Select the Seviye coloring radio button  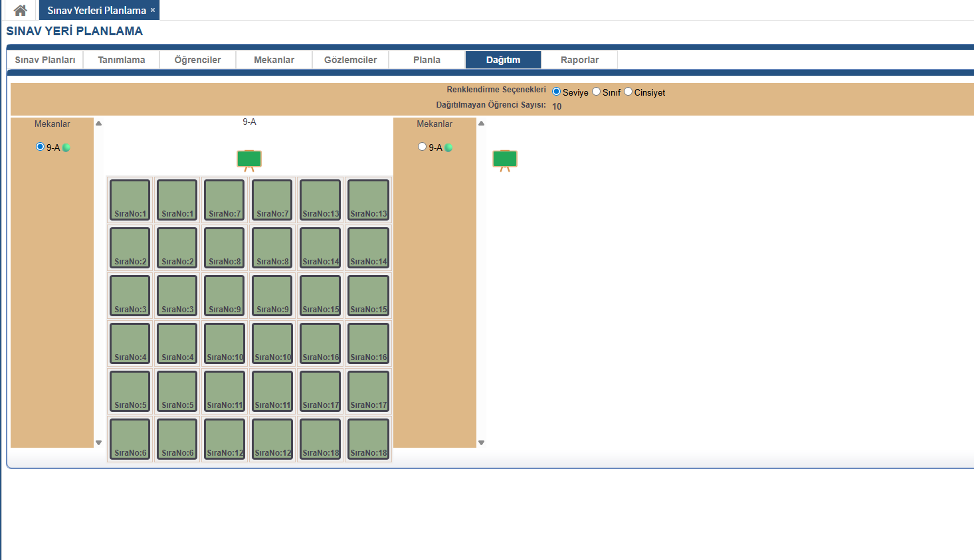click(x=557, y=92)
